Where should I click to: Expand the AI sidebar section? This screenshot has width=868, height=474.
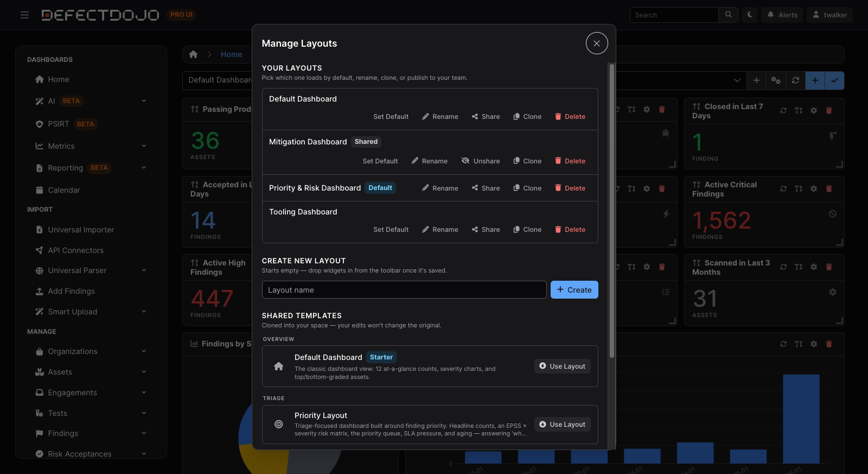(144, 101)
